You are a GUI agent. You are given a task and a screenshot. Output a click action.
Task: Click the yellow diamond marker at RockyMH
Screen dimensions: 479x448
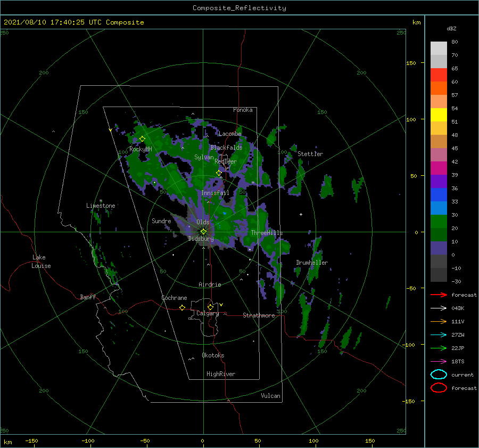point(142,139)
